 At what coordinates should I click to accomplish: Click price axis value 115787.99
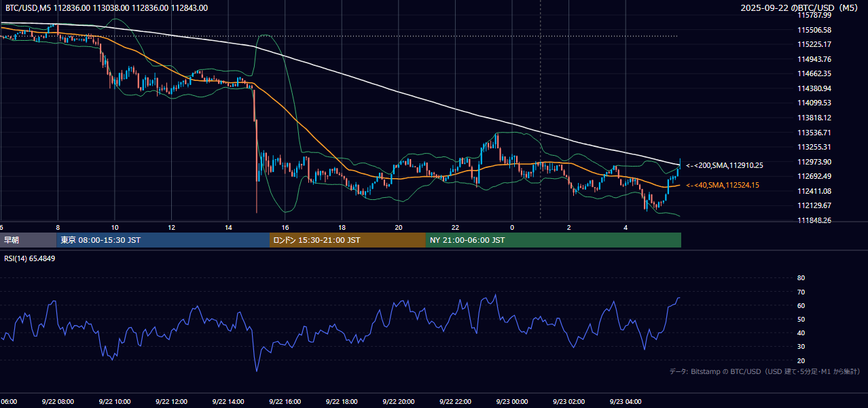(814, 15)
